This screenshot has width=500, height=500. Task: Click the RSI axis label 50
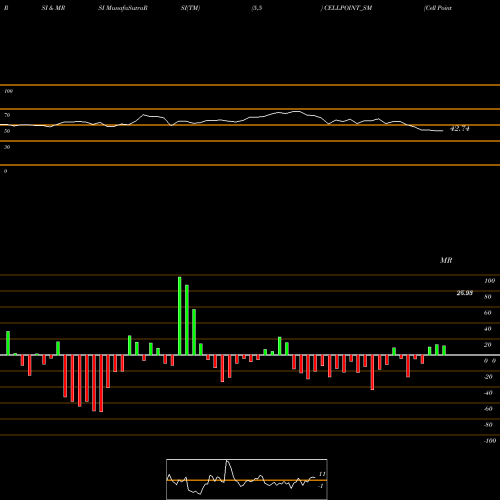click(x=7, y=131)
